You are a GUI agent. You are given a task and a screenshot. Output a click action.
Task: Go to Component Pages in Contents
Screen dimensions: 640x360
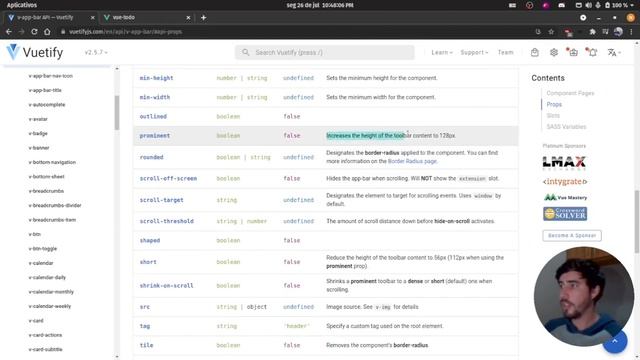coord(570,93)
